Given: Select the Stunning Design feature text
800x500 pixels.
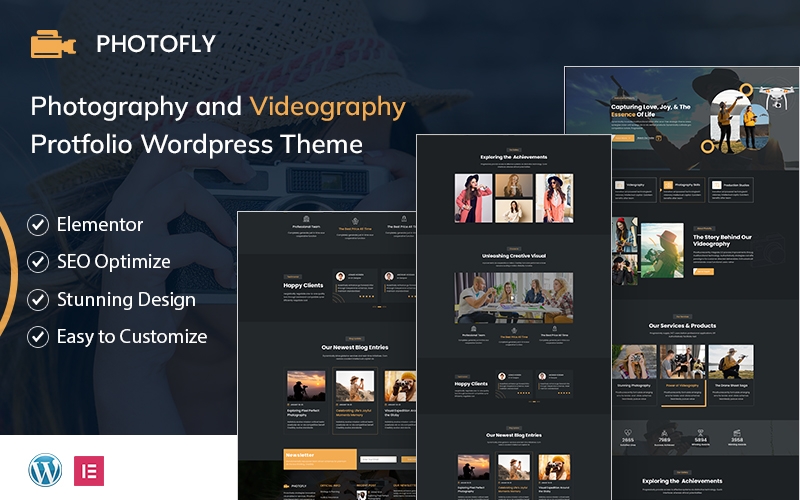Looking at the screenshot, I should (x=126, y=299).
